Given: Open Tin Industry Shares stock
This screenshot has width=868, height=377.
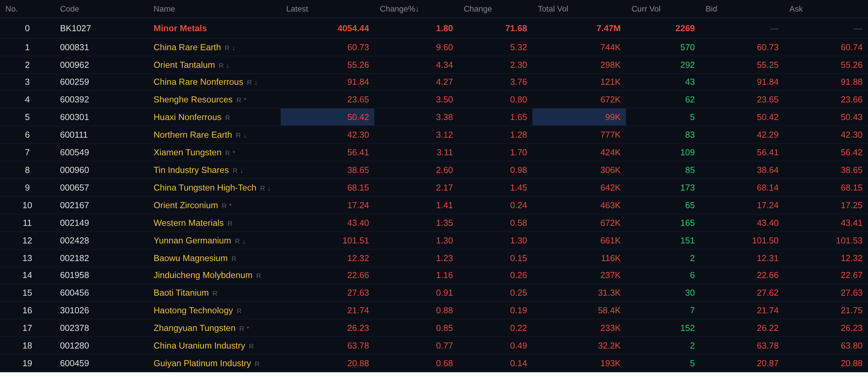Looking at the screenshot, I should point(191,170).
